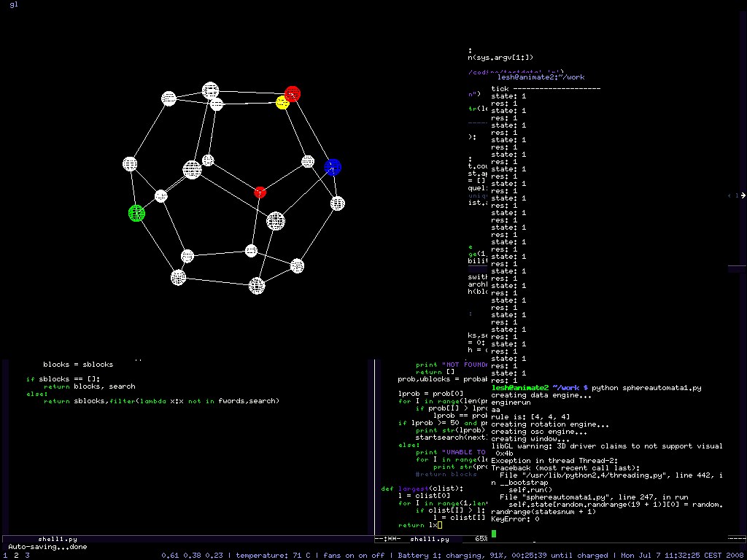This screenshot has height=560, width=747.
Task: Click the 'temperature: 71 C' status entry
Action: pyautogui.click(x=273, y=555)
